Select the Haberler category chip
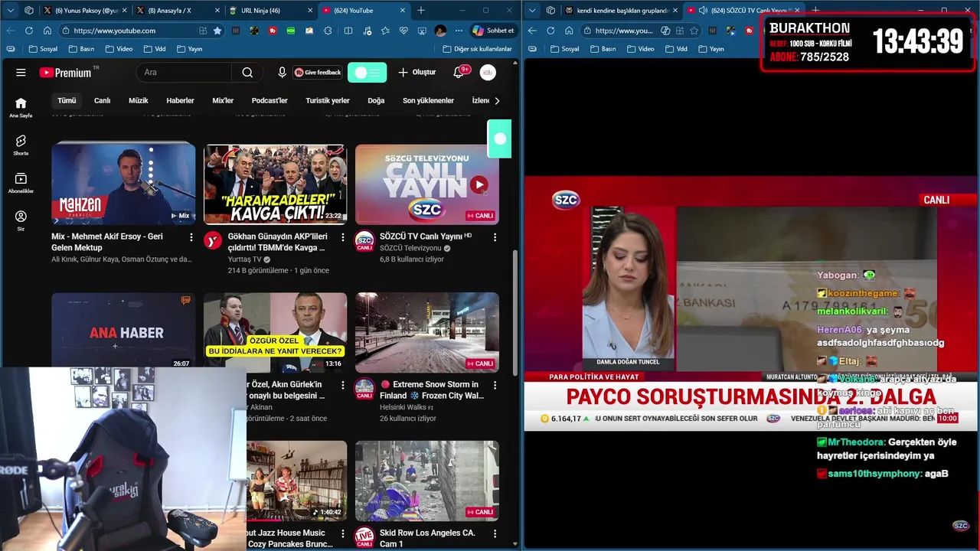980x551 pixels. coord(180,100)
